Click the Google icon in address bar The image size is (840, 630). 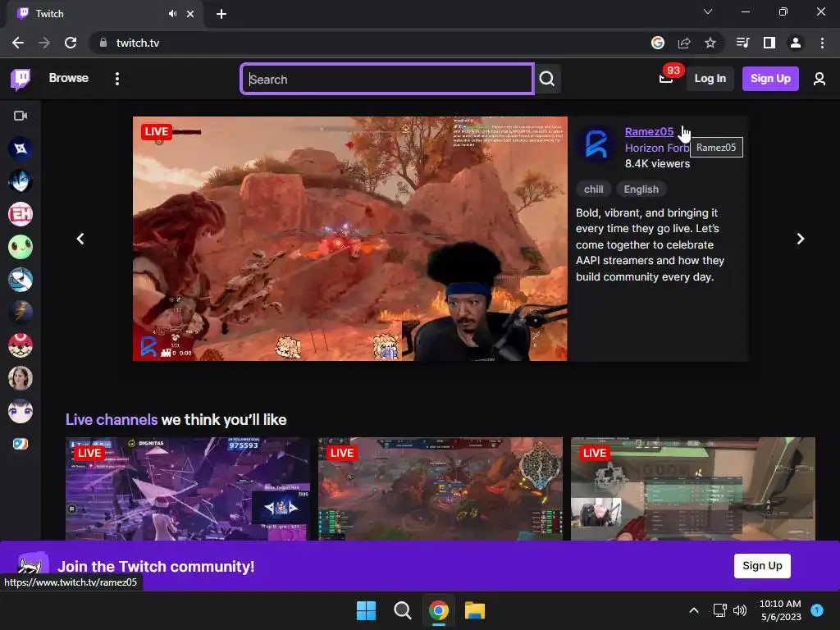[x=658, y=43]
